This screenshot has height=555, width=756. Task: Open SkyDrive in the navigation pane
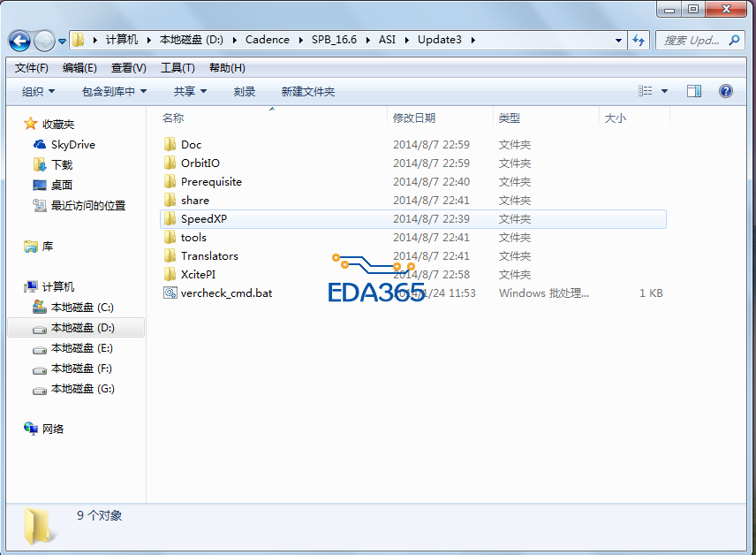pos(72,145)
